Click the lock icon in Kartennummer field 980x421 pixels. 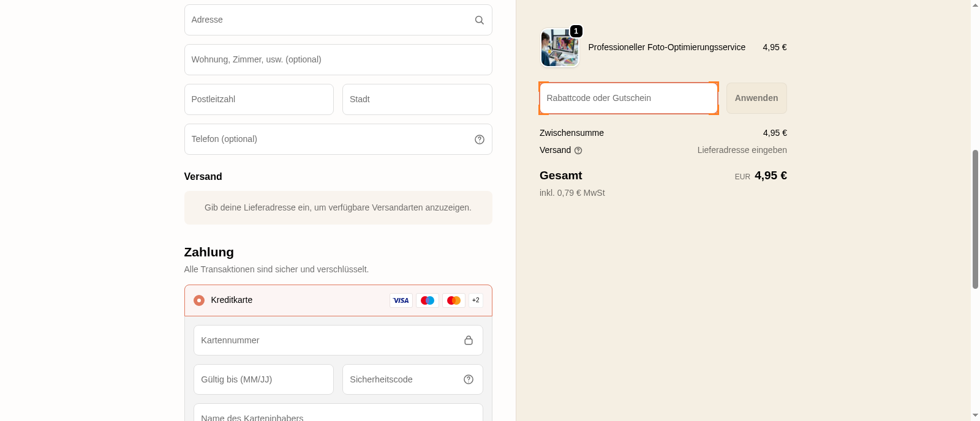point(468,340)
